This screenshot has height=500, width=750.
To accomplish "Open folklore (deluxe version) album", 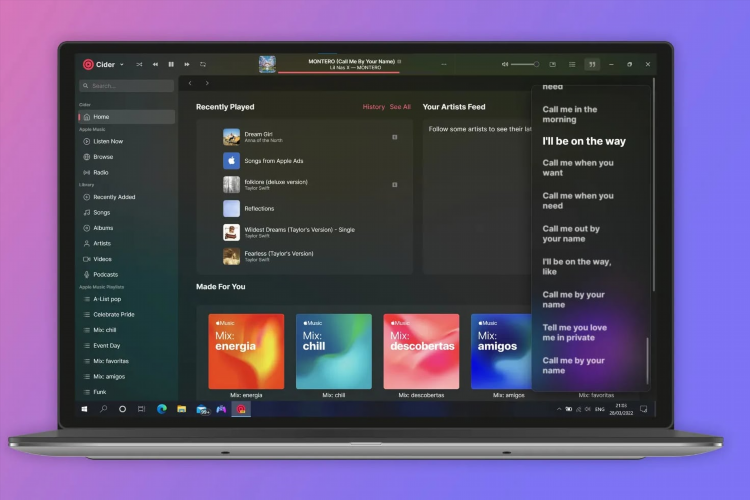I will [304, 185].
